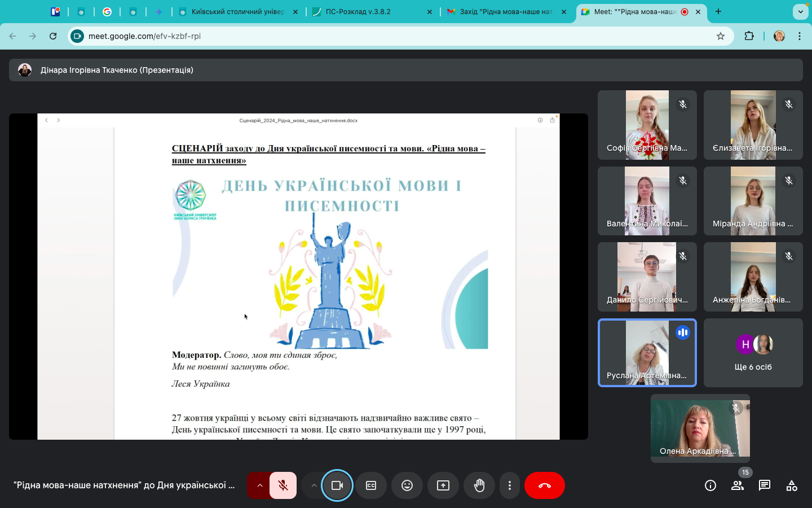Toggle closed captions
The width and height of the screenshot is (812, 508).
click(371, 485)
